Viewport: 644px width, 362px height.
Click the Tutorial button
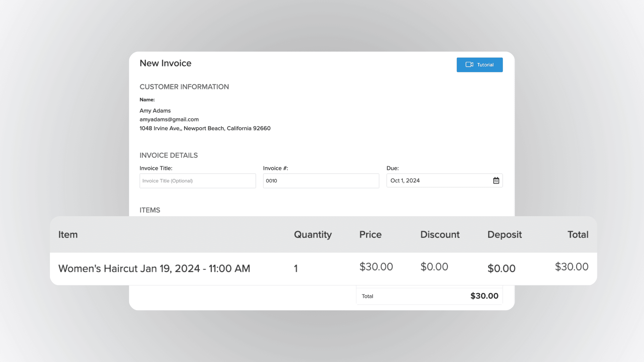(x=479, y=65)
